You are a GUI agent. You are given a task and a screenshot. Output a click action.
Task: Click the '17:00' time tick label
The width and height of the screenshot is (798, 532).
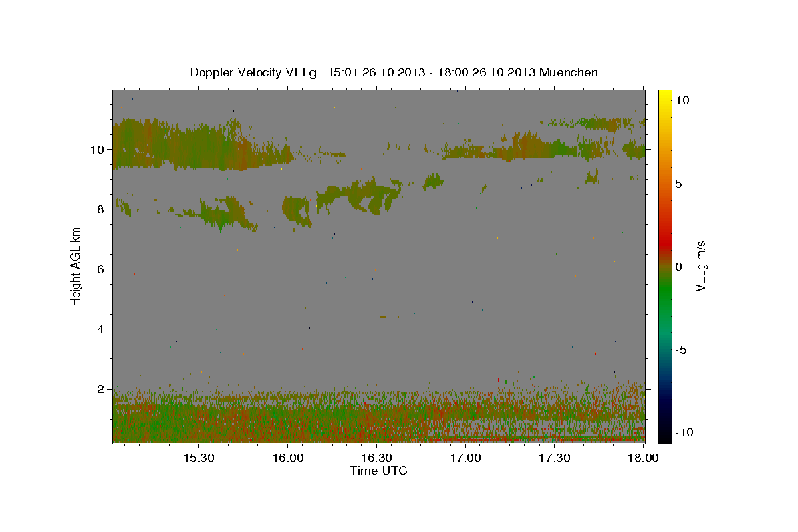coord(465,458)
